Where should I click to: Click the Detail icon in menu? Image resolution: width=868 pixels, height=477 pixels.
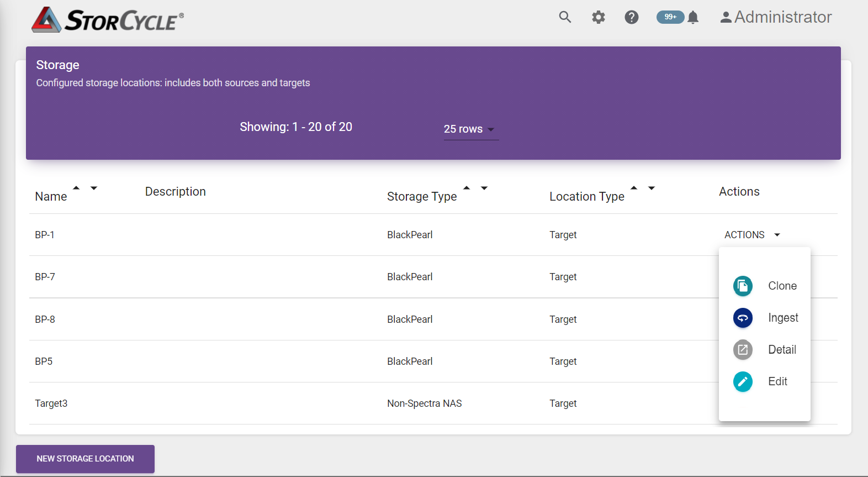(x=743, y=350)
